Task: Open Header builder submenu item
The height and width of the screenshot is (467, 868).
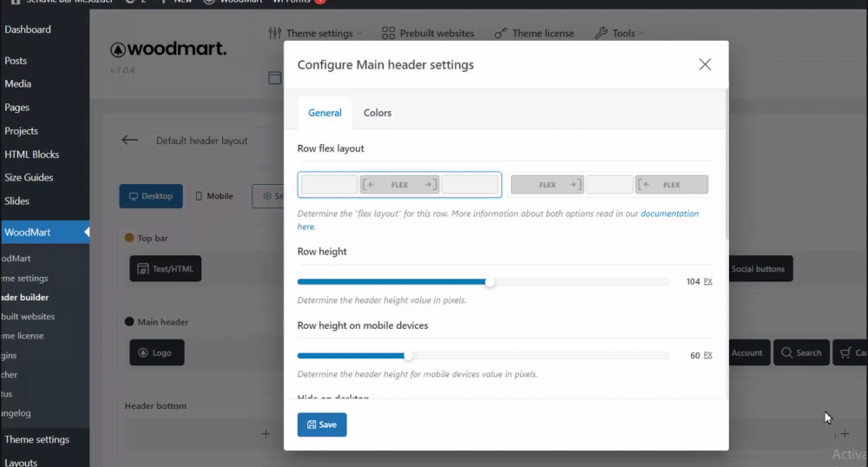Action: pyautogui.click(x=25, y=297)
